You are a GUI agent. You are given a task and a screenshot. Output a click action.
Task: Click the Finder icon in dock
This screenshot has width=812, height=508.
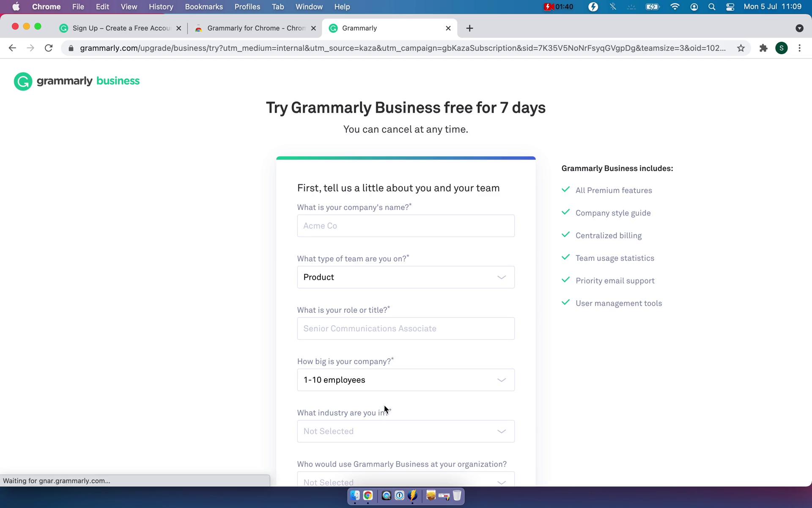(x=355, y=496)
